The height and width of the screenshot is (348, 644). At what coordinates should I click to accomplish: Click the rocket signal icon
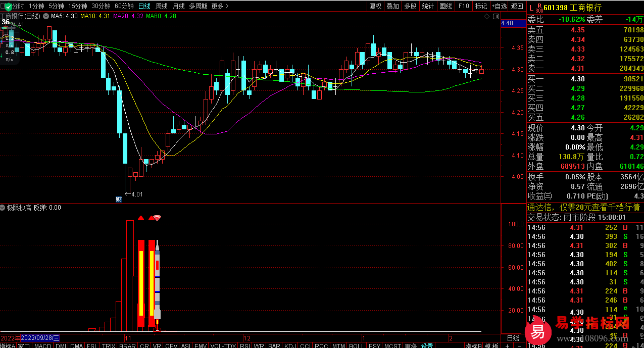158,285
